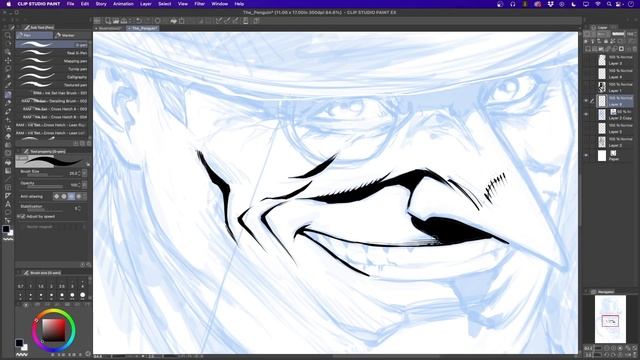Select the Eyedropper tool
640x360 pixels.
[7, 85]
